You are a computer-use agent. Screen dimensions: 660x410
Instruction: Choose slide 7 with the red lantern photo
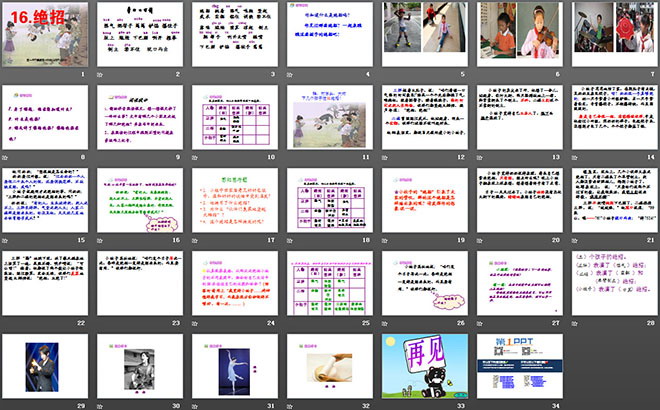click(612, 36)
